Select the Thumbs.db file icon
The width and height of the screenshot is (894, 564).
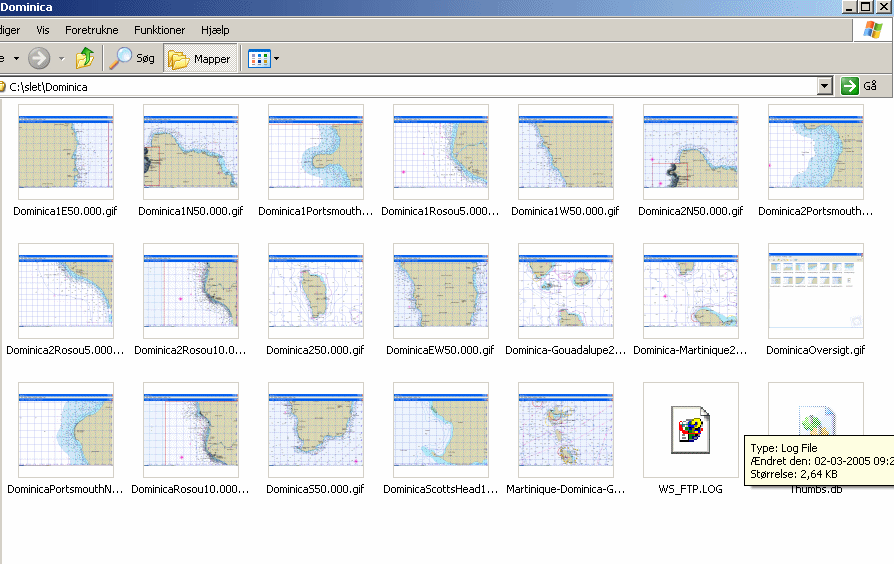pos(816,419)
